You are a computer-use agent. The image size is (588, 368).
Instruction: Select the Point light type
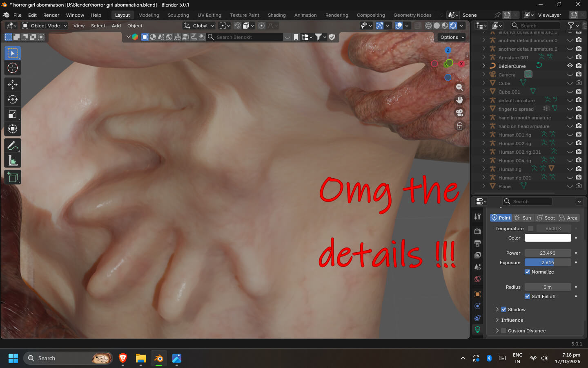pyautogui.click(x=501, y=218)
